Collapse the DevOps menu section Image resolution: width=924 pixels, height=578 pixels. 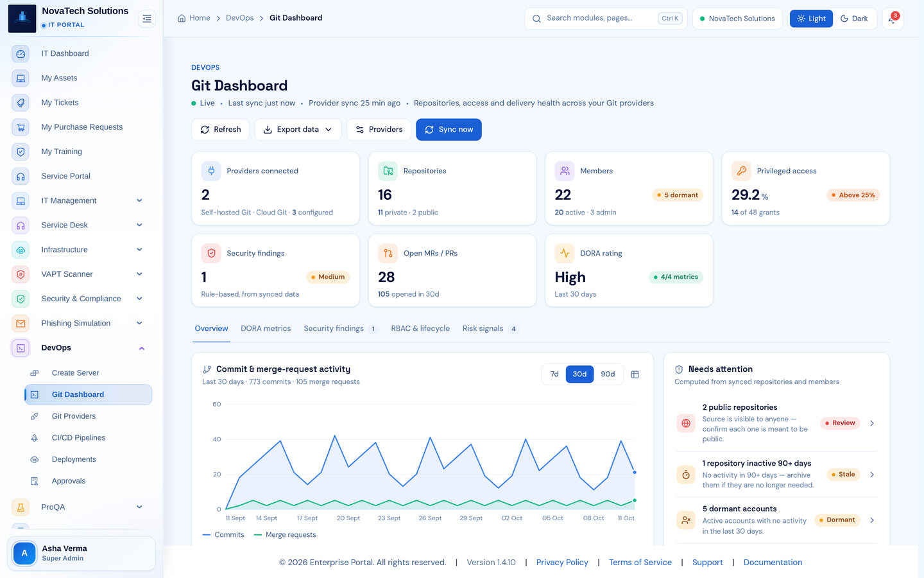tap(81, 348)
